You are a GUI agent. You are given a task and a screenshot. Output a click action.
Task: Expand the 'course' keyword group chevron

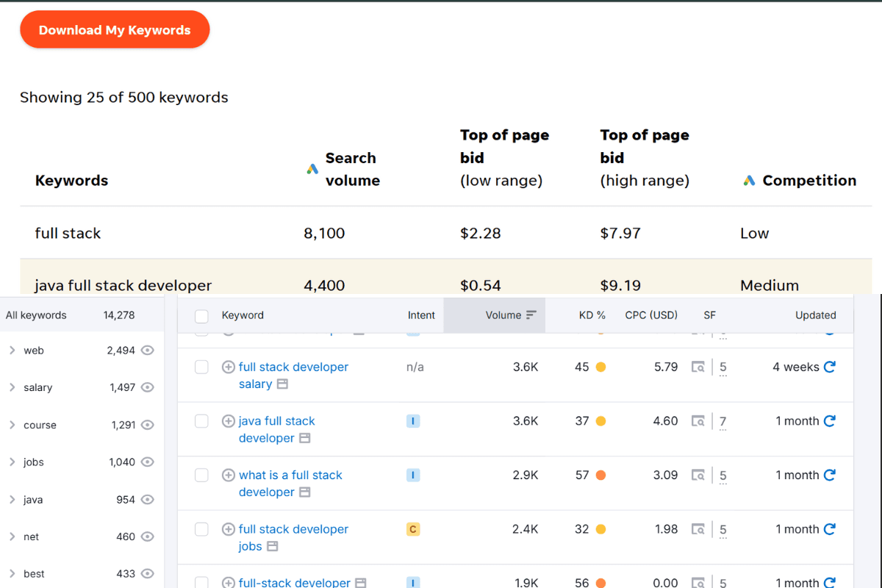12,425
